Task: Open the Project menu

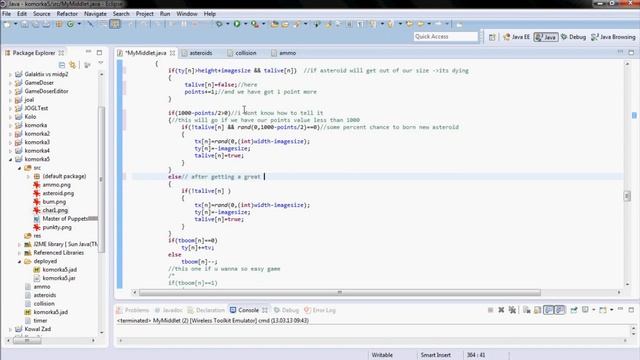Action: (144, 14)
